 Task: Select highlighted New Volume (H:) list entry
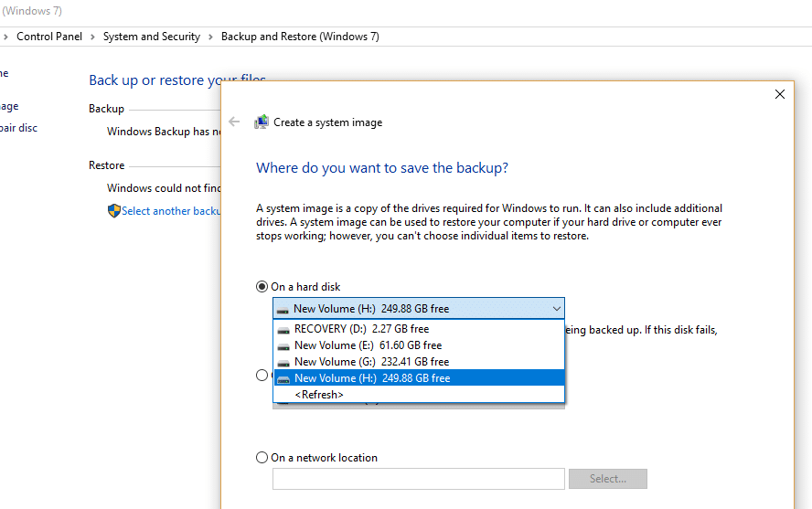[371, 378]
